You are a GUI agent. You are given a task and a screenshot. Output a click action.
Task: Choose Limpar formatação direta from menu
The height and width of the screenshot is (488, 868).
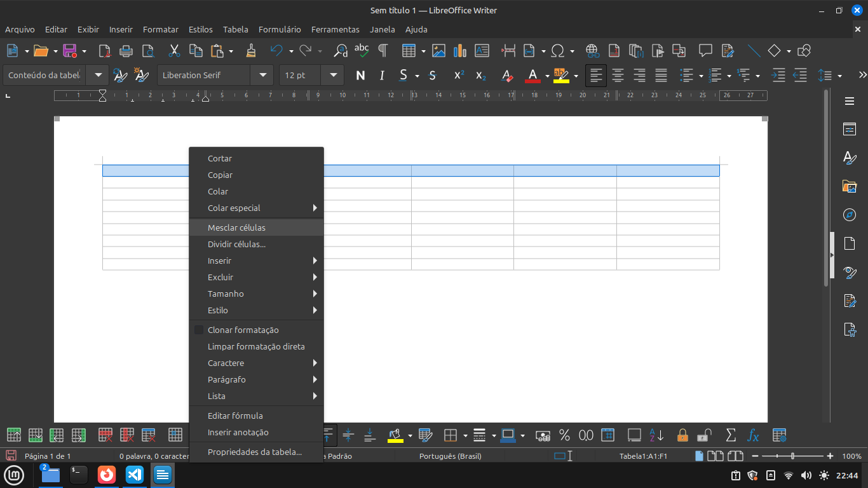(x=257, y=346)
